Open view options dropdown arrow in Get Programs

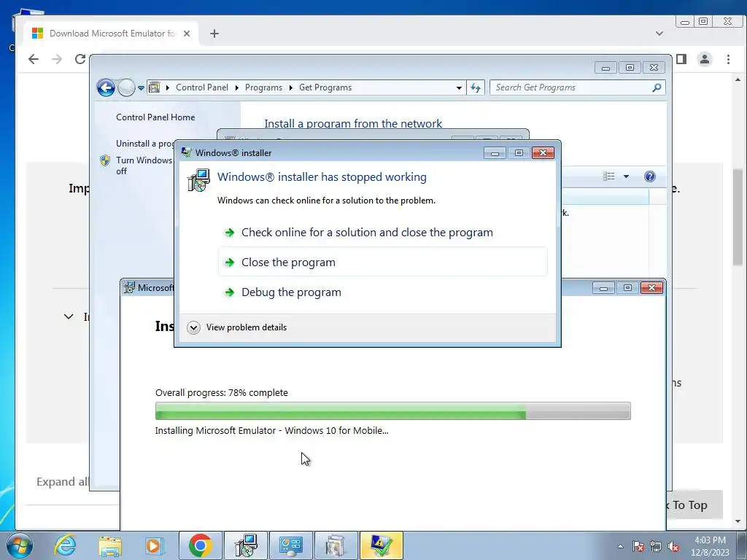(626, 176)
